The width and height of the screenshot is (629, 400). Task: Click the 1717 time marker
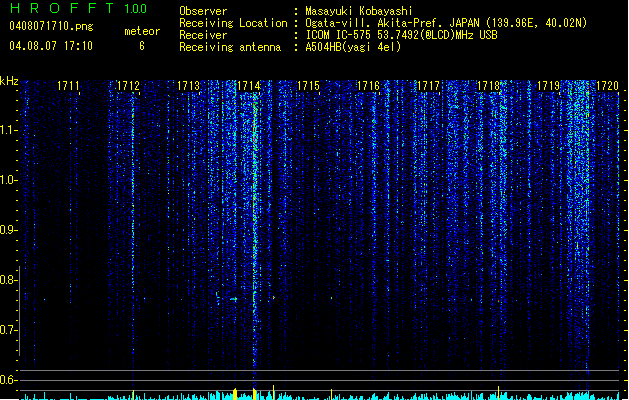[428, 86]
